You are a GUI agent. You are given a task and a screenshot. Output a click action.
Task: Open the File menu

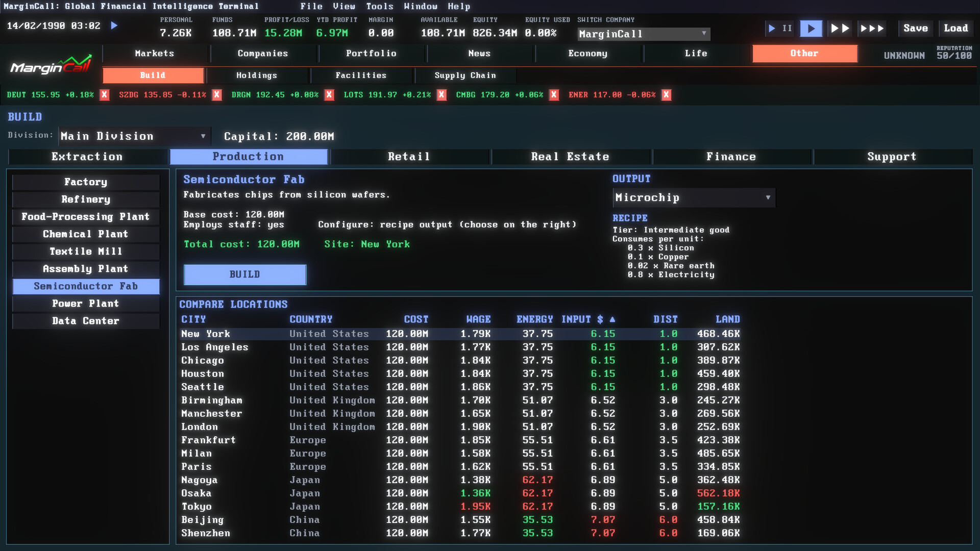click(311, 7)
